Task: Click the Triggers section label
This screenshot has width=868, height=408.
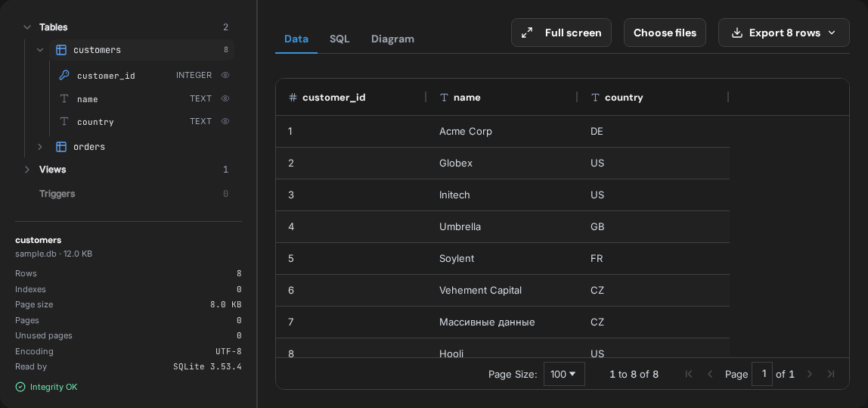Action: [57, 194]
